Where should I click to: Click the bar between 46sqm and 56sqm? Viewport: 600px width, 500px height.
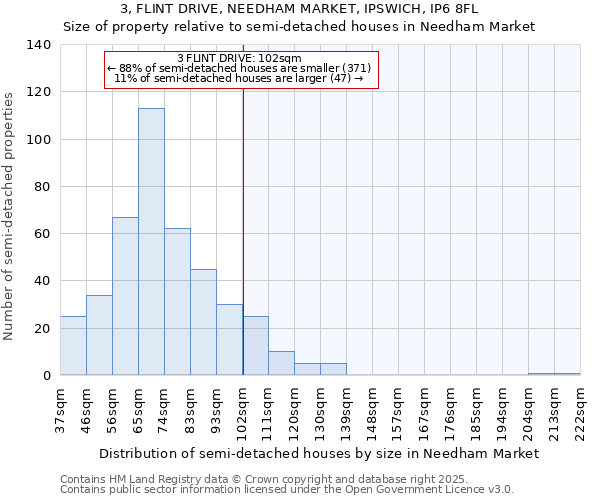(x=99, y=335)
